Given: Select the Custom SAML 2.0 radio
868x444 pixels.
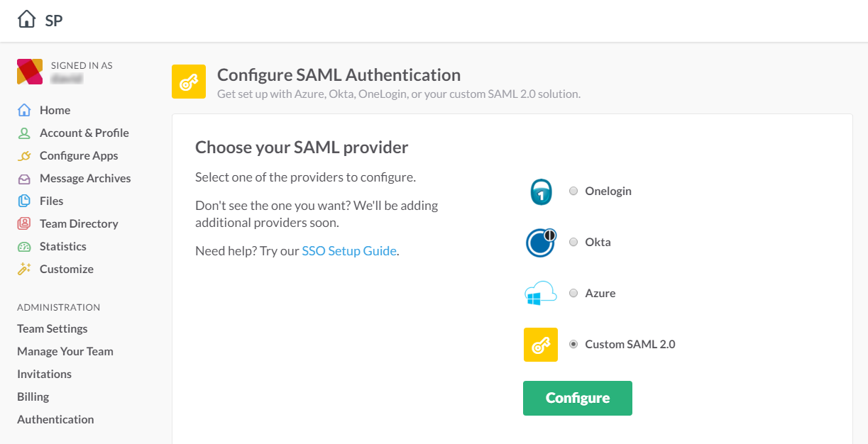Looking at the screenshot, I should point(573,344).
